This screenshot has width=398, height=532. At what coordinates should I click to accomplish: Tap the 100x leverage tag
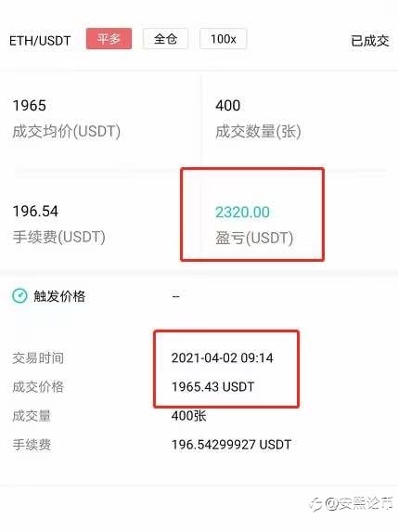[223, 39]
